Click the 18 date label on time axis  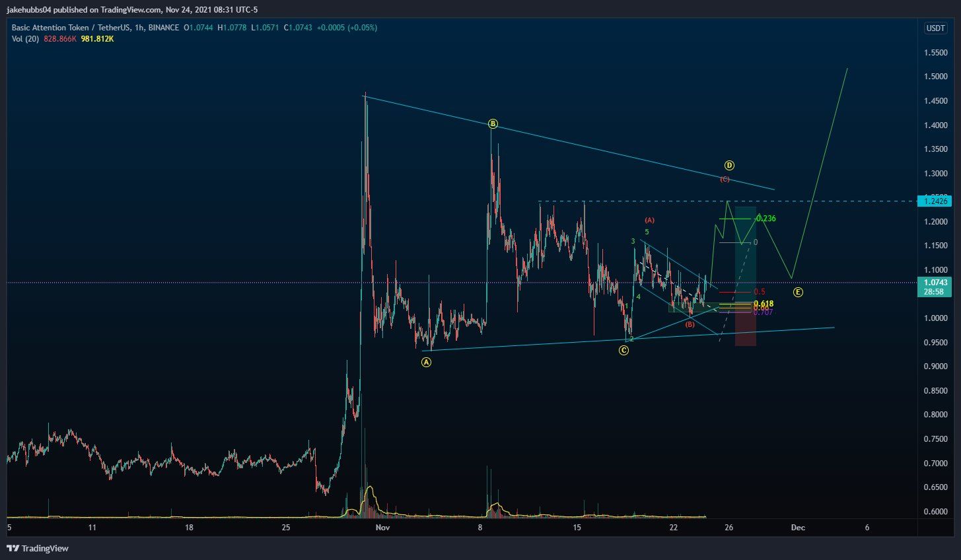pyautogui.click(x=189, y=528)
